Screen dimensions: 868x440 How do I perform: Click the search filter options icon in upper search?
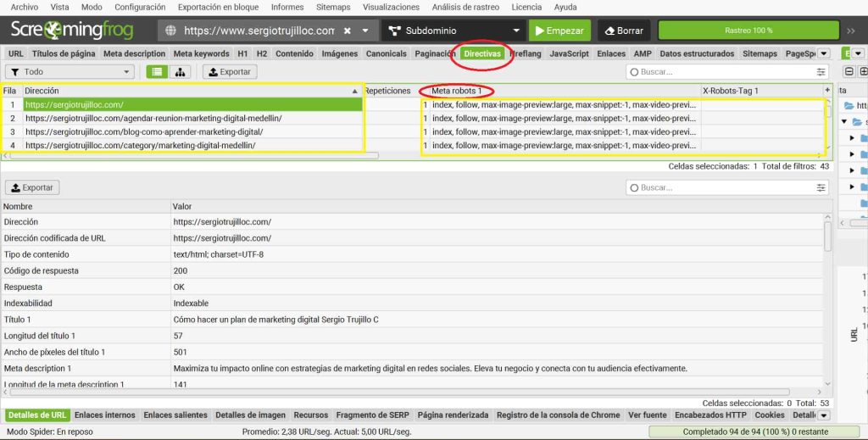pyautogui.click(x=821, y=72)
